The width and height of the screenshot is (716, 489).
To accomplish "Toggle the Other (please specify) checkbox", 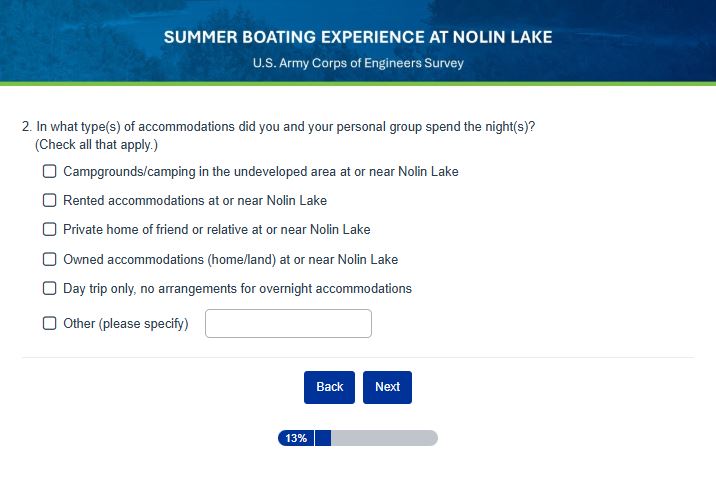I will (49, 323).
